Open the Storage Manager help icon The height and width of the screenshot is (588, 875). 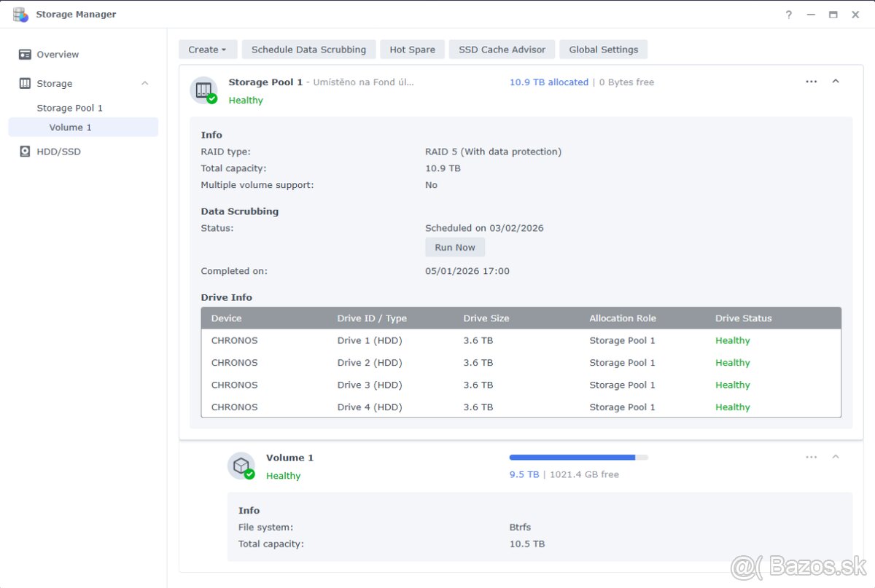(x=788, y=14)
